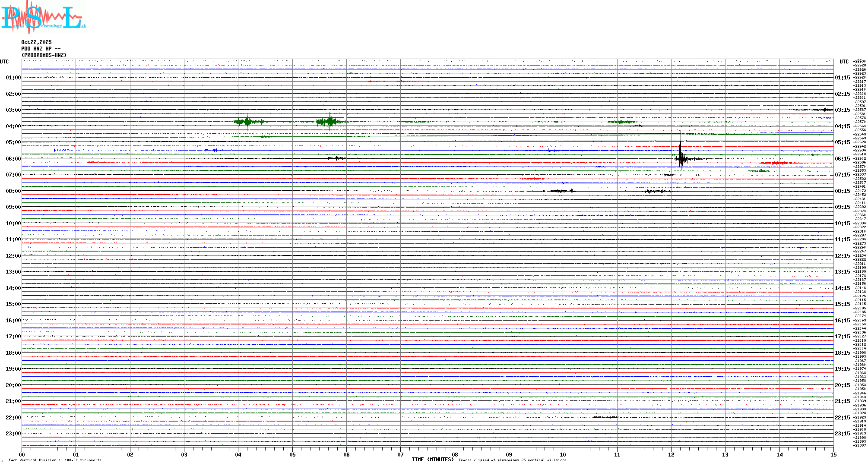Click the Oct22,2025 date label

(36, 42)
